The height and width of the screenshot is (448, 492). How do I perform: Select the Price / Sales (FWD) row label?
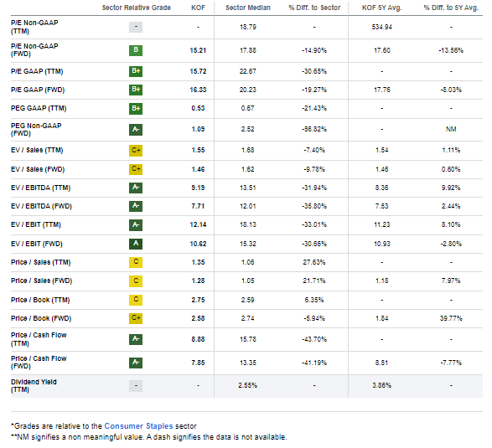[41, 281]
